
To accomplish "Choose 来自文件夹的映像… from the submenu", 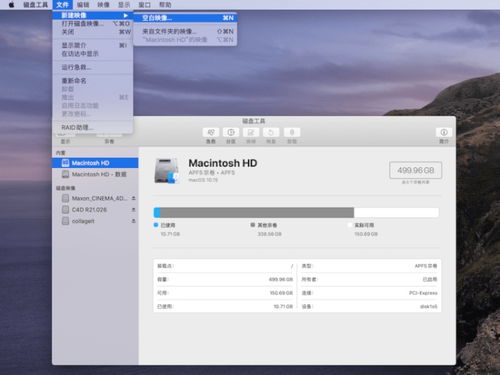I will point(185,31).
